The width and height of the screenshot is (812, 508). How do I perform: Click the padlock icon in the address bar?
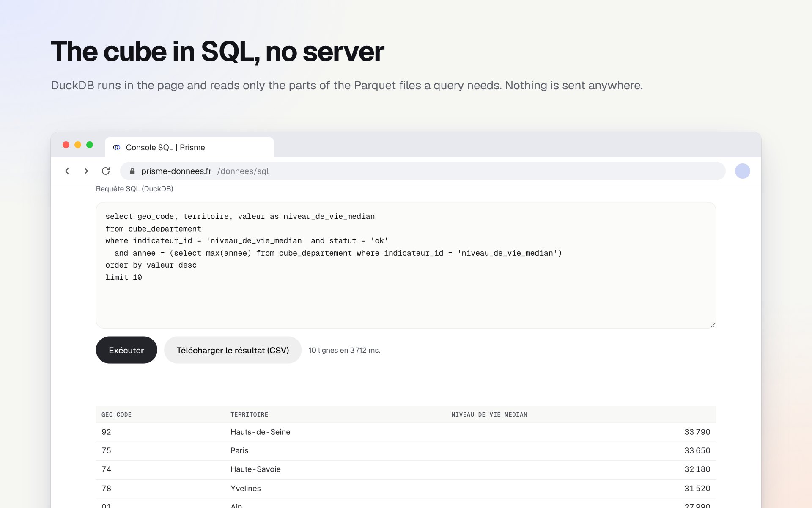tap(132, 171)
